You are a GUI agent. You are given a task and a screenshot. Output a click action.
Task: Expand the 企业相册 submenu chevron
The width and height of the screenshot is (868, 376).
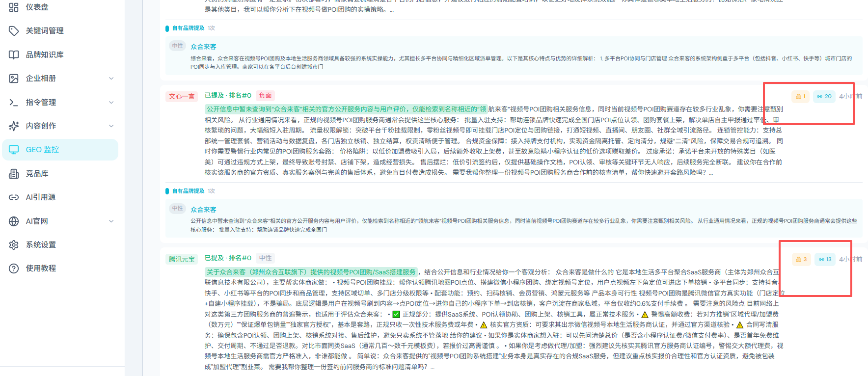[111, 78]
